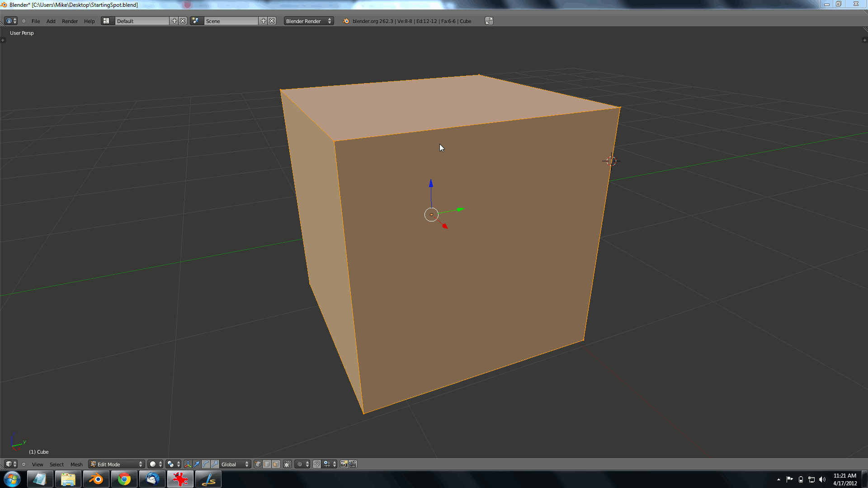Open the pivot point selector

174,465
